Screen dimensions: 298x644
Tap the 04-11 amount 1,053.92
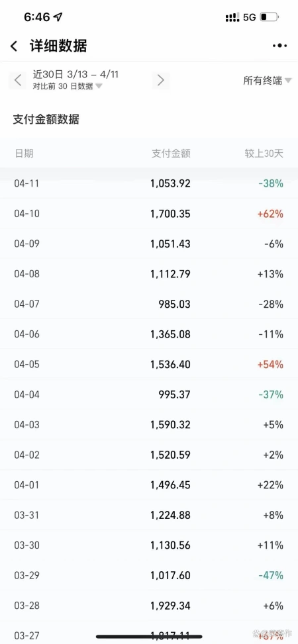click(171, 183)
